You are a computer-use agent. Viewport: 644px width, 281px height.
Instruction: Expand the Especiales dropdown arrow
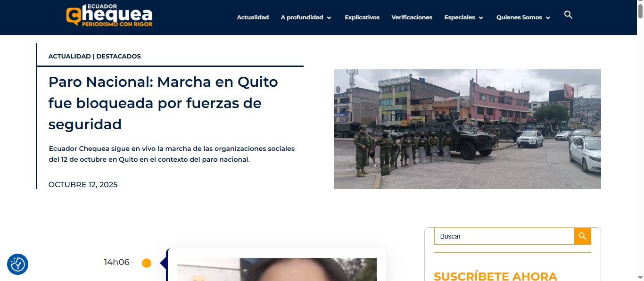pos(481,18)
